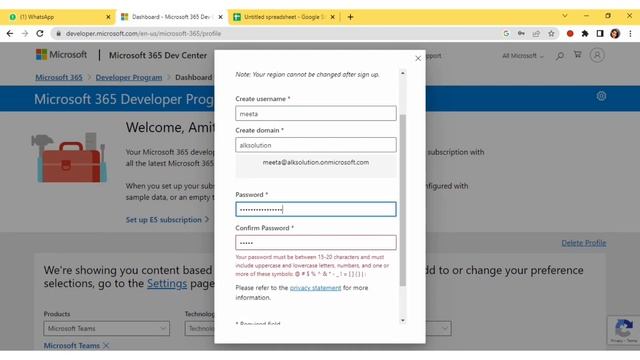640x360 pixels.
Task: Open the side panel icon in Chrome
Action: tap(600, 33)
